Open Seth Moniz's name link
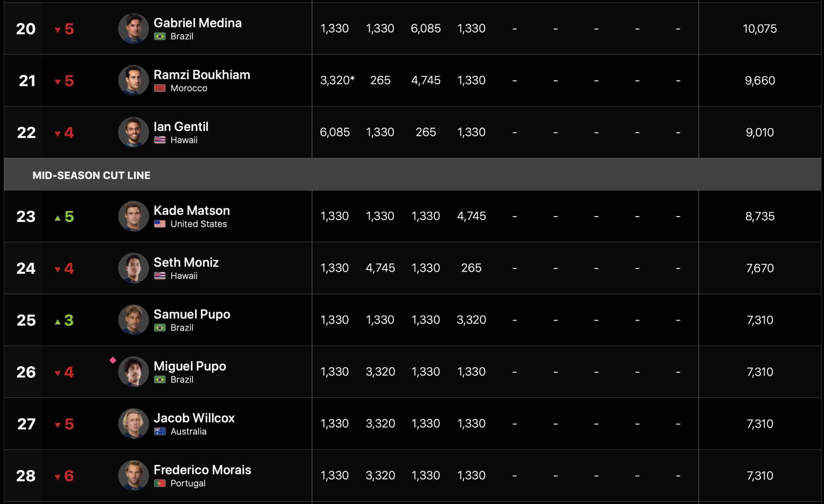This screenshot has height=504, width=824. [x=186, y=262]
